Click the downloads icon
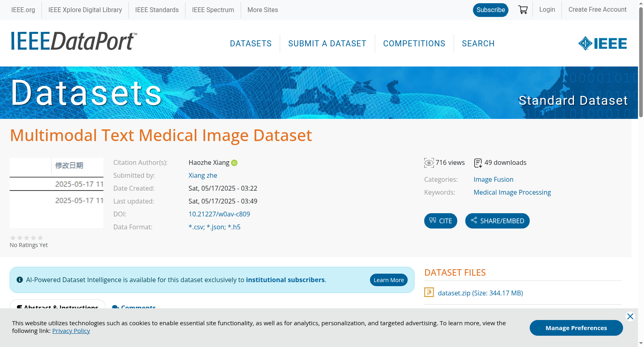Viewport: 644px width, 347px height. click(478, 163)
